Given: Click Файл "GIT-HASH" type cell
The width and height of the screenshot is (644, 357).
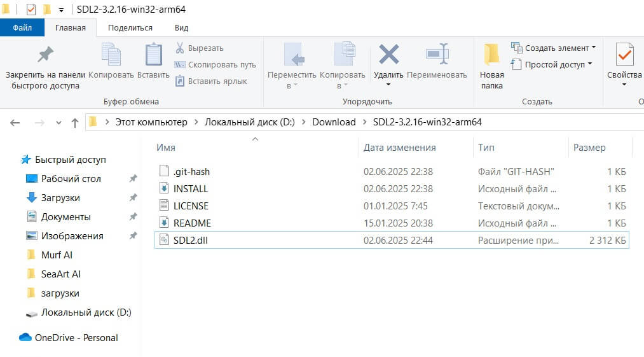Looking at the screenshot, I should click(x=516, y=172).
